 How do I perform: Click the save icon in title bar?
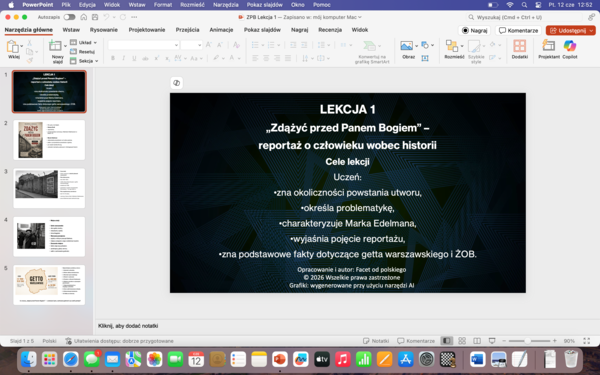pyautogui.click(x=95, y=17)
